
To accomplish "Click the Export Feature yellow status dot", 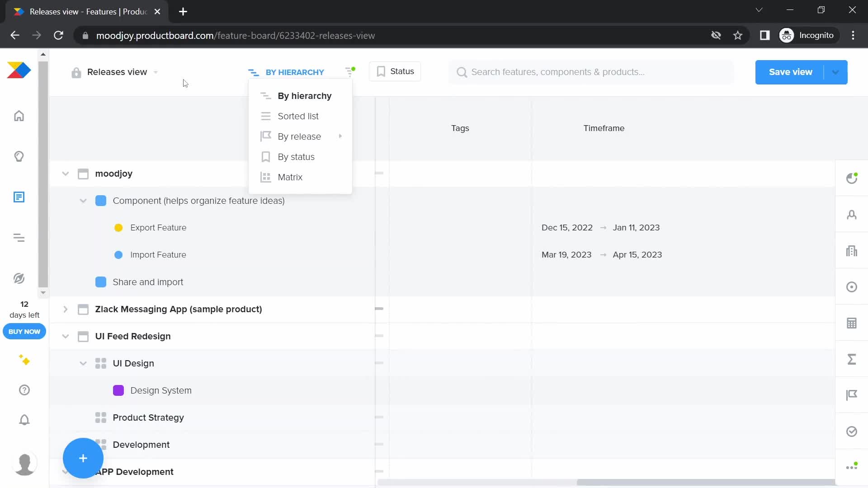I will pyautogui.click(x=118, y=228).
